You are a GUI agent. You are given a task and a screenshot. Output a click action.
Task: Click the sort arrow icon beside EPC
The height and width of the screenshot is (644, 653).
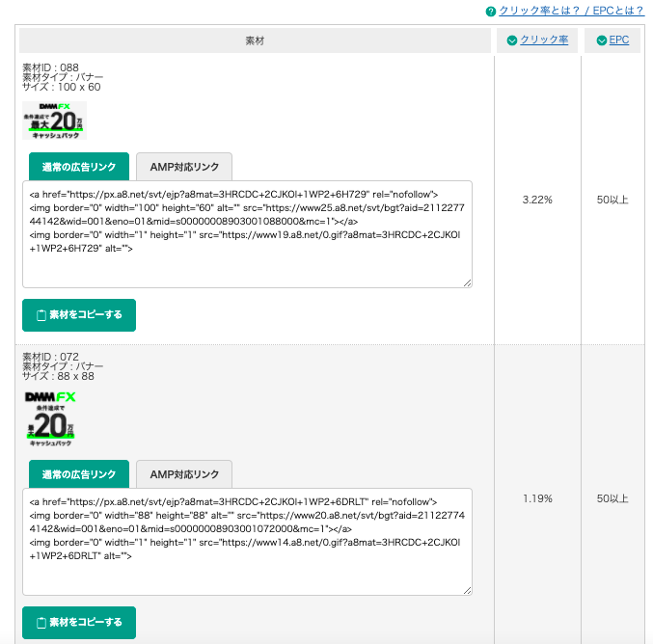(602, 40)
